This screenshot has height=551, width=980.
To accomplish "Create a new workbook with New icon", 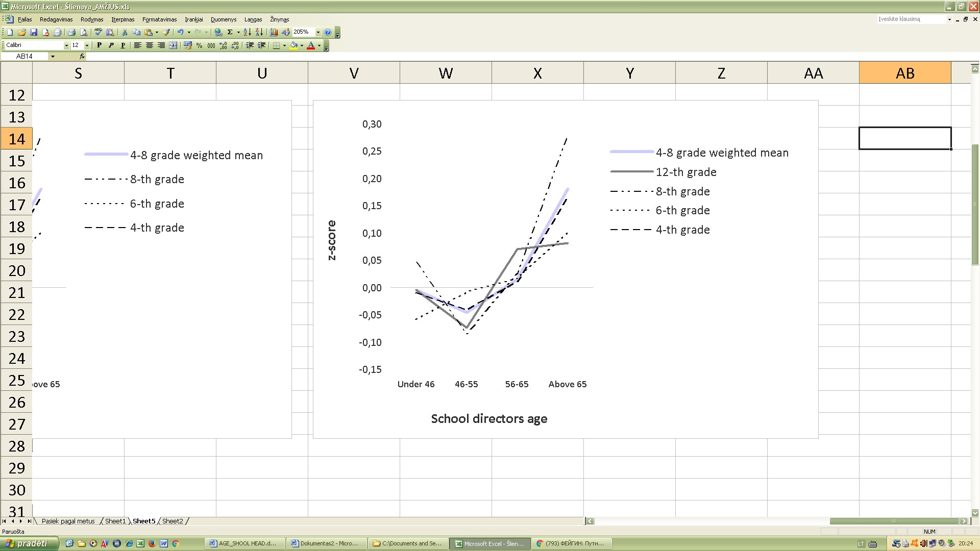I will pos(10,32).
